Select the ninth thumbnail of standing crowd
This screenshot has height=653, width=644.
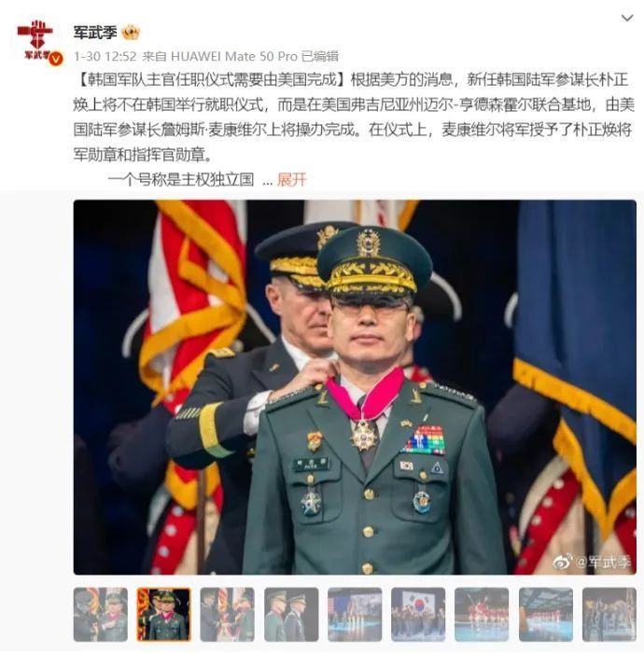609,614
